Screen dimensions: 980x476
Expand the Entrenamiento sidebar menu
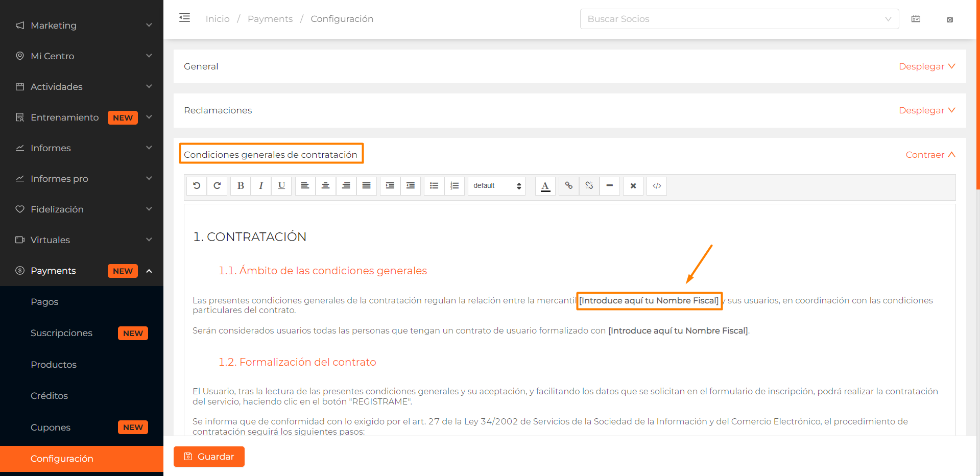(82, 117)
